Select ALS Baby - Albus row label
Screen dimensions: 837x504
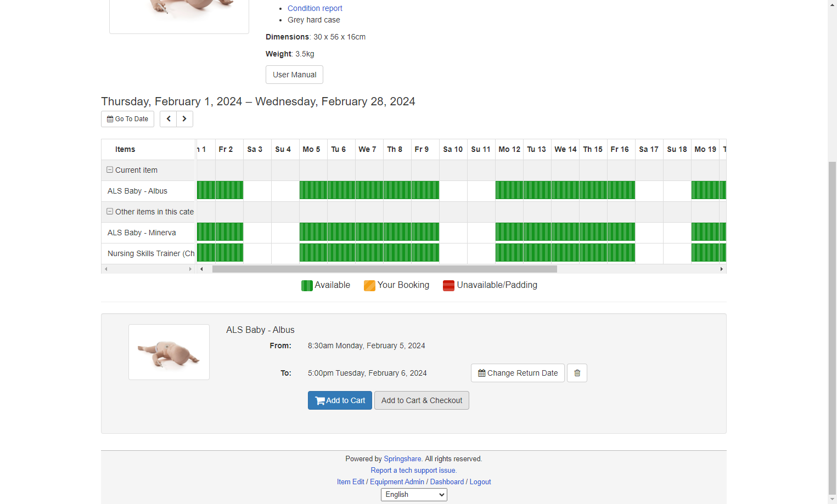tap(137, 191)
